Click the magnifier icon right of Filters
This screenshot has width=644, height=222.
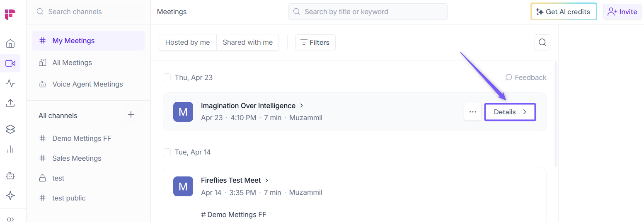point(542,42)
